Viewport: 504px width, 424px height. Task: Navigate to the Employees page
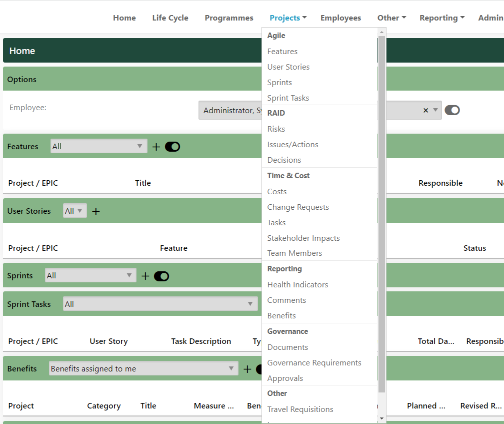point(340,18)
